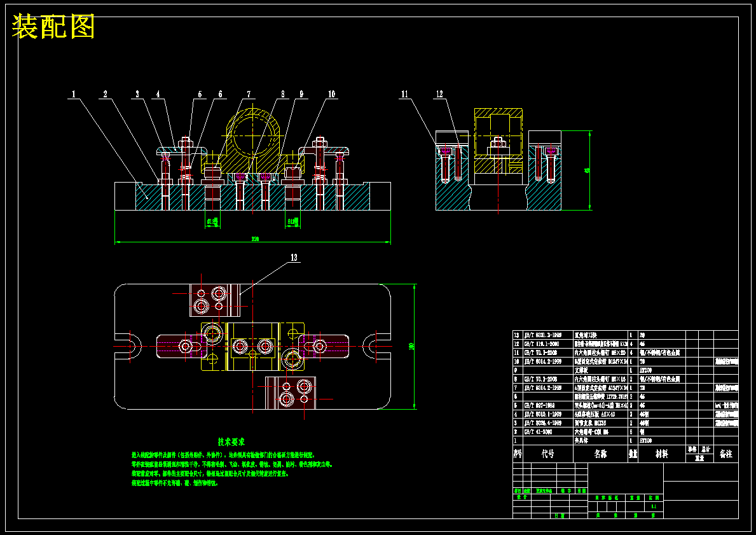The image size is (756, 535).
Task: Pick the GB/T 119.1-2000 code cell
Action: [542, 344]
